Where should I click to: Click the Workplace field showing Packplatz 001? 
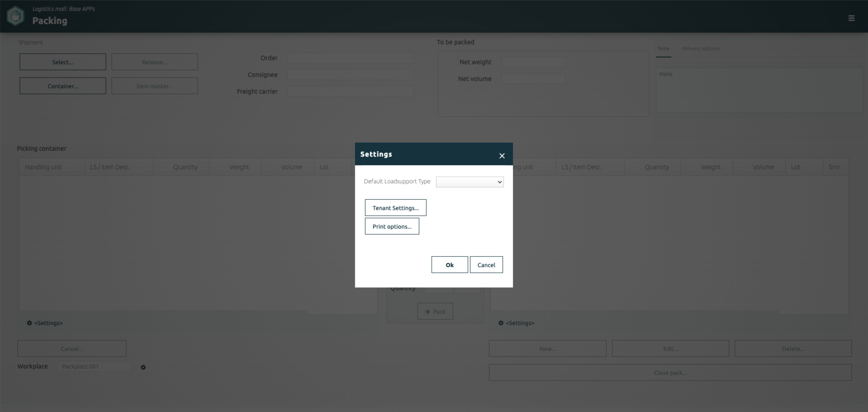tap(94, 366)
